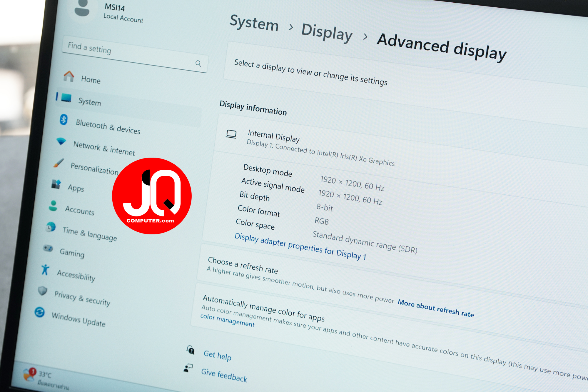
Task: Click the System monitor icon
Action: (66, 98)
